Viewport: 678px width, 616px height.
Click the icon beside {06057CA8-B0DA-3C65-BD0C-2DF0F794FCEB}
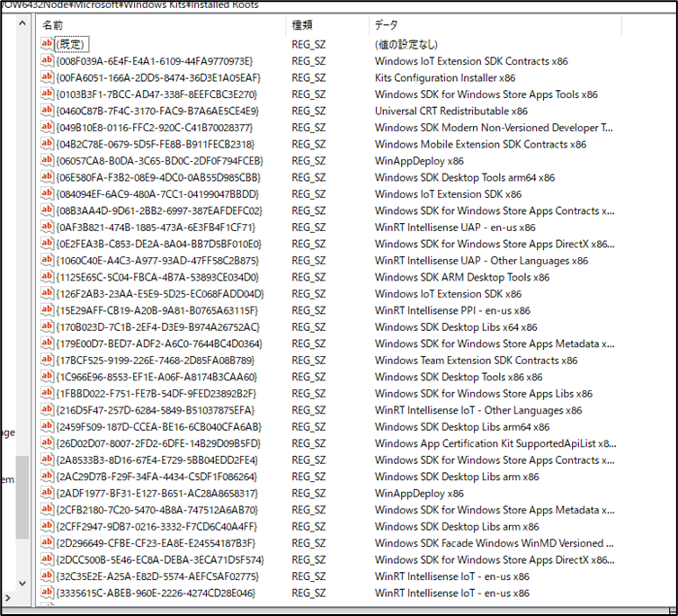(47, 160)
